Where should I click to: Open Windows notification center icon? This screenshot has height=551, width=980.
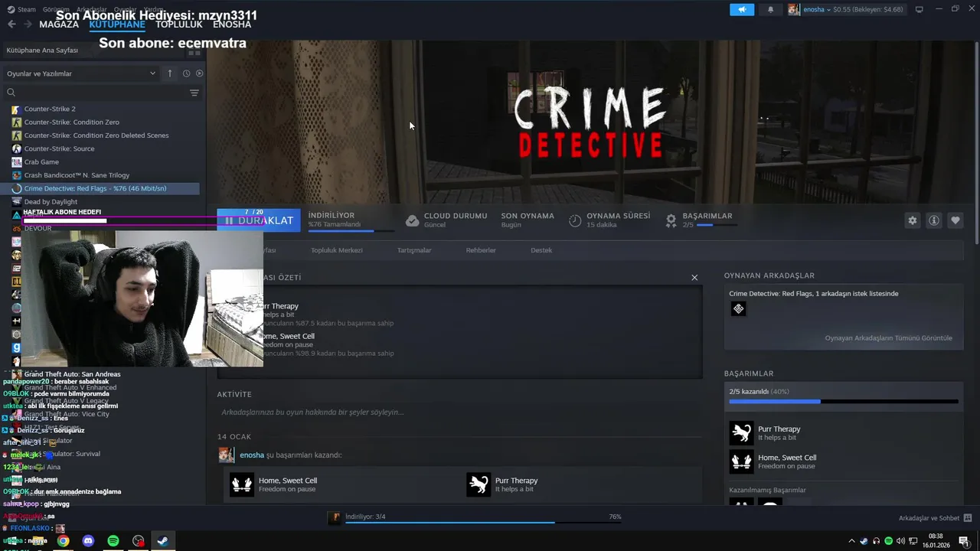click(x=964, y=541)
